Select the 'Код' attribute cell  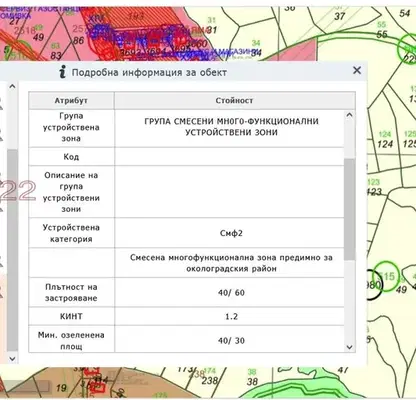tap(71, 157)
